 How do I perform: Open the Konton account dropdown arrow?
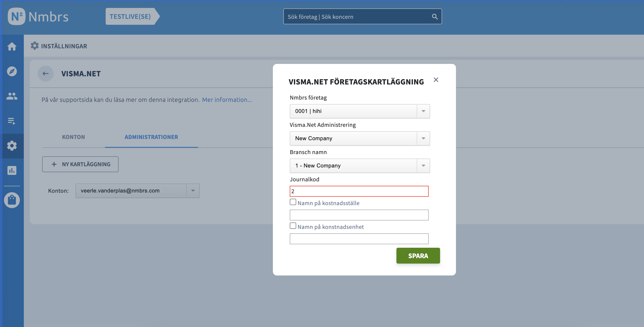tap(193, 191)
